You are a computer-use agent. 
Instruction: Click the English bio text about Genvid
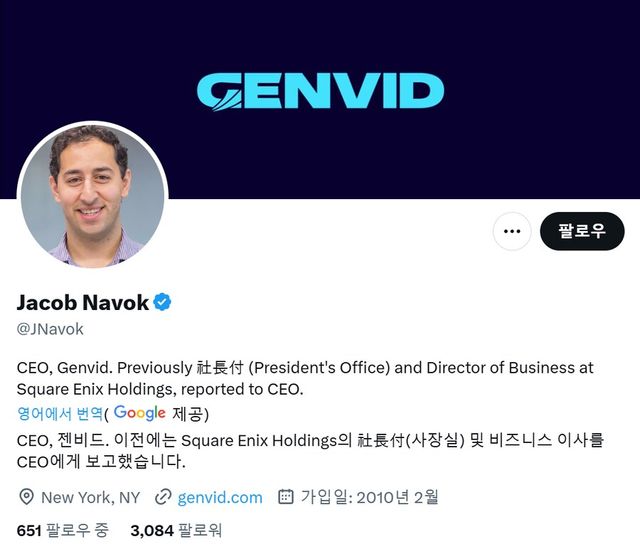pyautogui.click(x=305, y=378)
